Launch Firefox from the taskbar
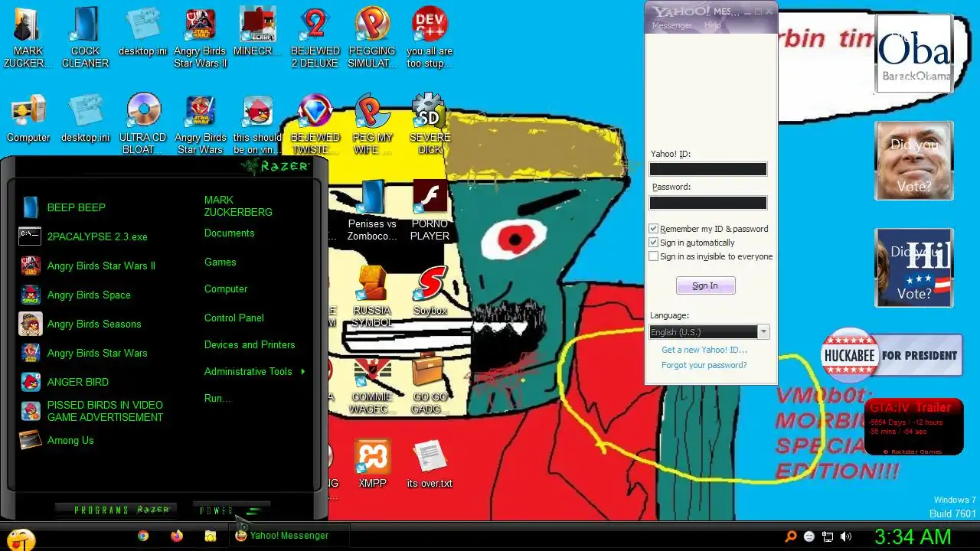Viewport: 980px width, 551px height. pos(177,536)
